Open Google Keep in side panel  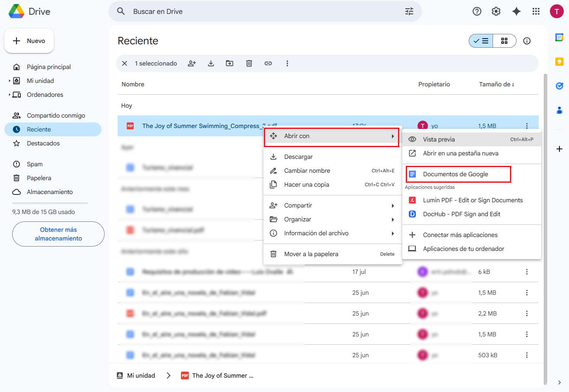559,62
